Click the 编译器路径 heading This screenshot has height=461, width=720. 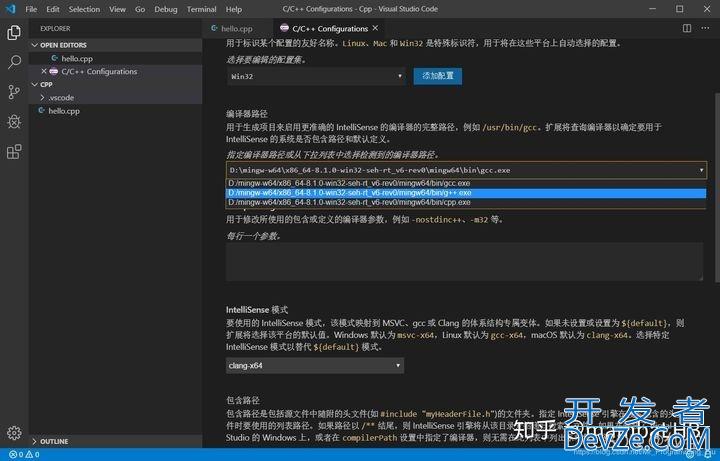247,113
